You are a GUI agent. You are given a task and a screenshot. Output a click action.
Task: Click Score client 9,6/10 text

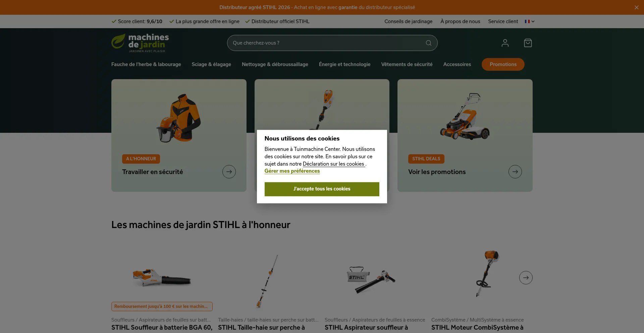[x=140, y=21]
